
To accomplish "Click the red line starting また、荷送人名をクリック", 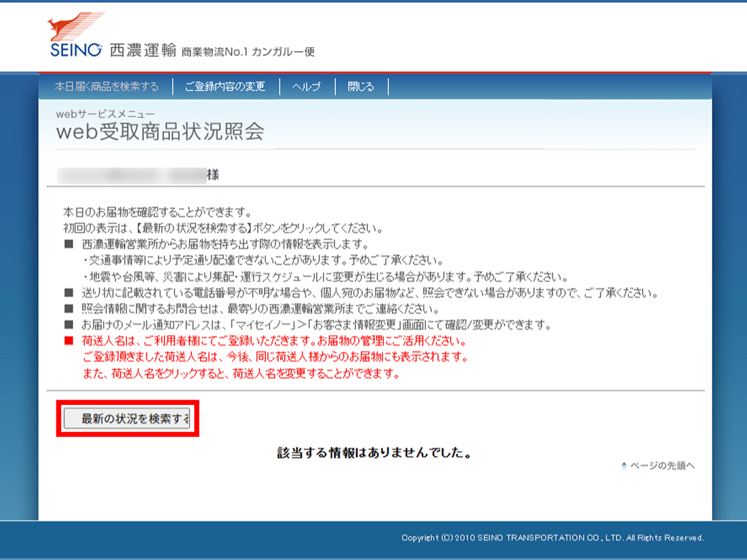I will [x=241, y=373].
